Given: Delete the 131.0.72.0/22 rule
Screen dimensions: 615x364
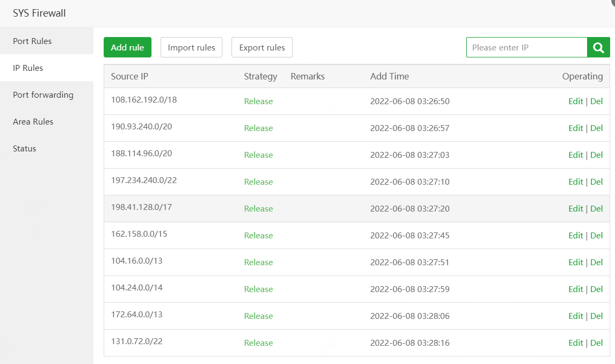Looking at the screenshot, I should 597,343.
